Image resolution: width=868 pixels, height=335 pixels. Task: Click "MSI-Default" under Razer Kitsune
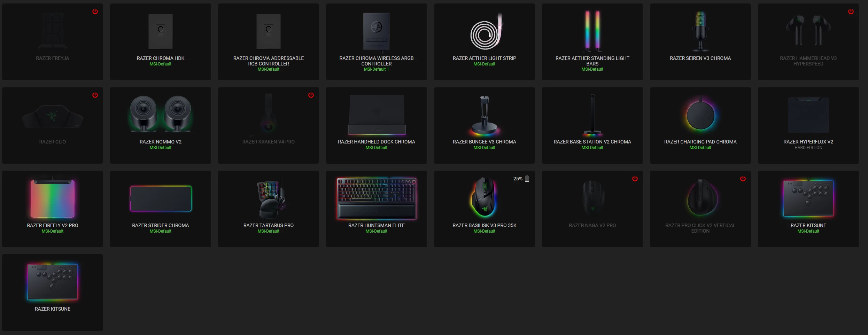point(808,231)
